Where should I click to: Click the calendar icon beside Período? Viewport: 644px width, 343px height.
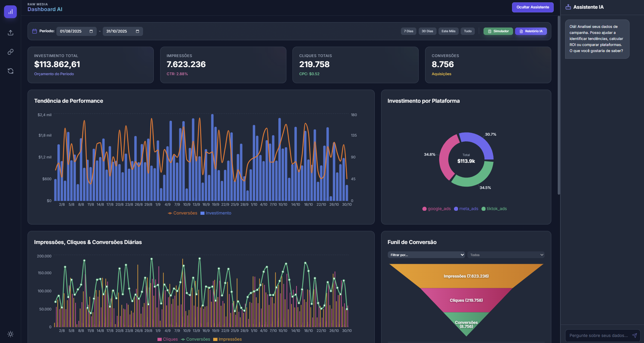click(34, 31)
